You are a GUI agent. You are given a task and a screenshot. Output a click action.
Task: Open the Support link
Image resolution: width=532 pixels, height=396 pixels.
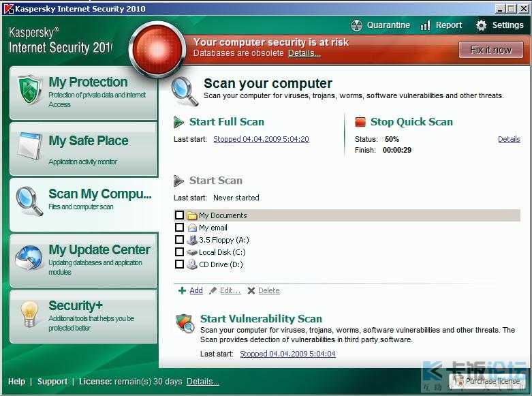pos(52,382)
